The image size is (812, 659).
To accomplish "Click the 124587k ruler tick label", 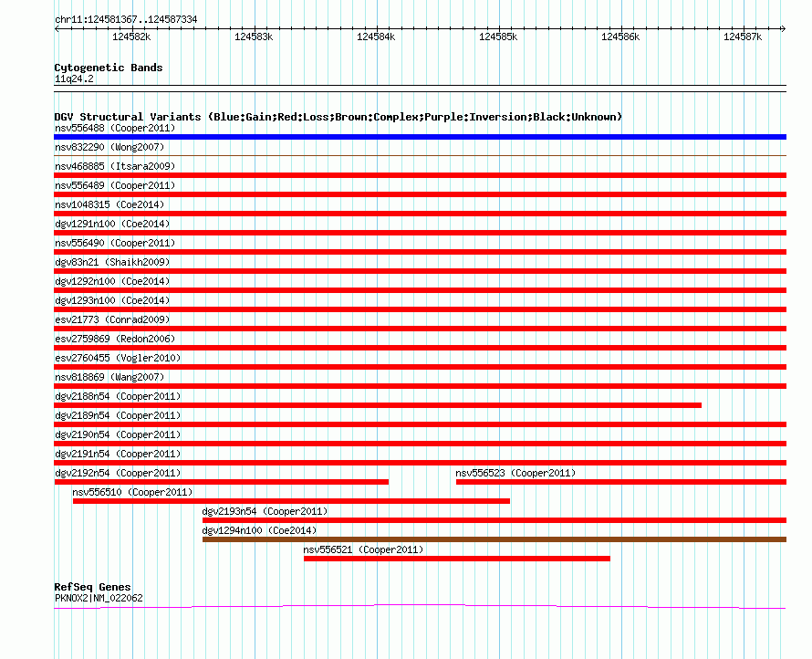I will click(743, 37).
